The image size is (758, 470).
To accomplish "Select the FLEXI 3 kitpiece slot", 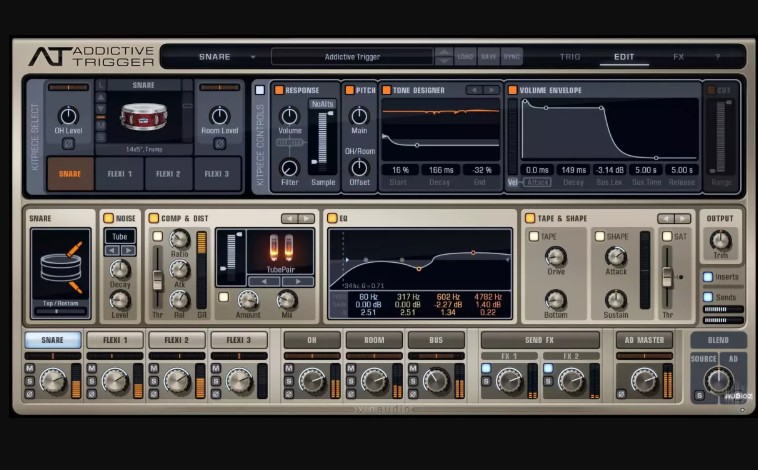I will [x=217, y=174].
